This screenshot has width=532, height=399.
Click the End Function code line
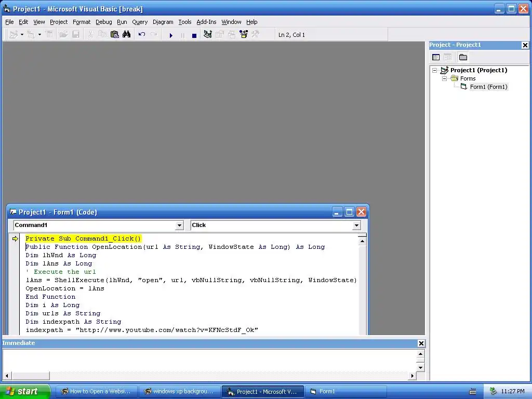[x=50, y=297]
